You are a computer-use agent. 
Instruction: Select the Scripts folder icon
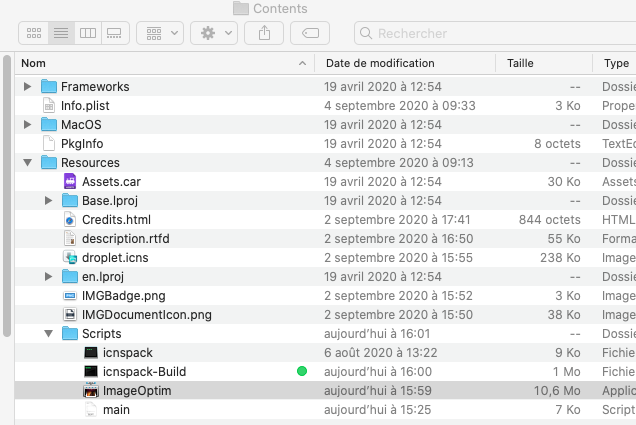(x=70, y=334)
